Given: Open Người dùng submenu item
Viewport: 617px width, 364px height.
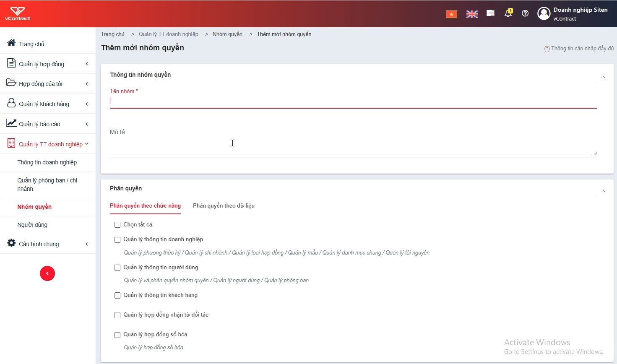Looking at the screenshot, I should 32,225.
